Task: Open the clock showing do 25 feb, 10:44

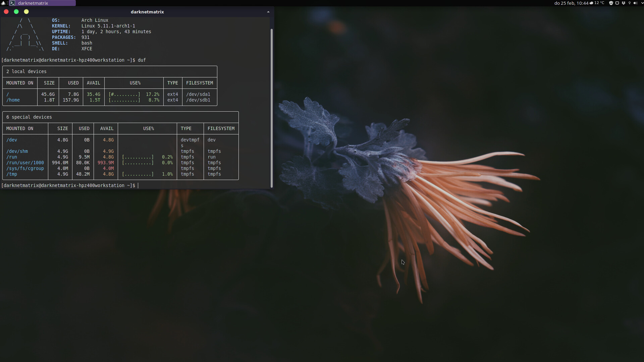Action: click(571, 3)
